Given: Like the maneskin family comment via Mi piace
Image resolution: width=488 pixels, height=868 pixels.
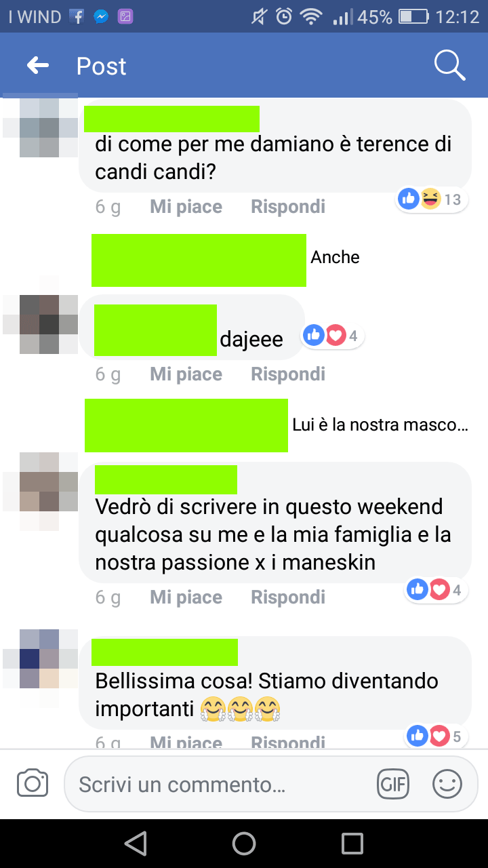Looking at the screenshot, I should point(186,597).
